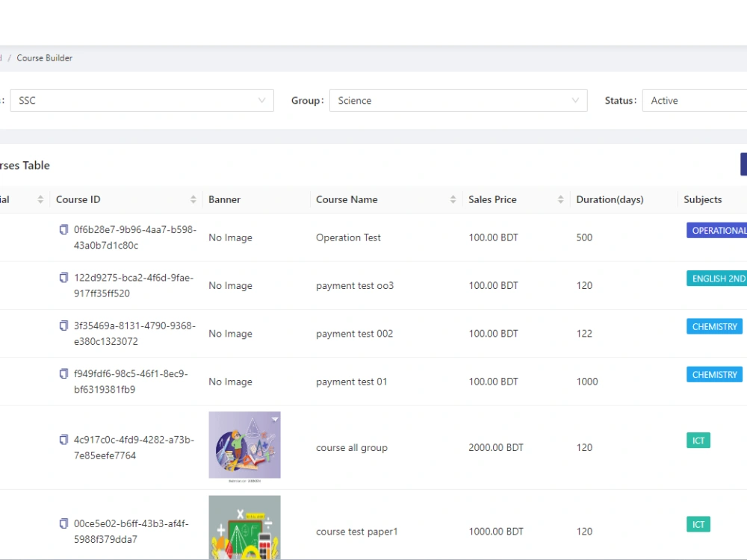Sort the table by Course Name

tap(453, 199)
